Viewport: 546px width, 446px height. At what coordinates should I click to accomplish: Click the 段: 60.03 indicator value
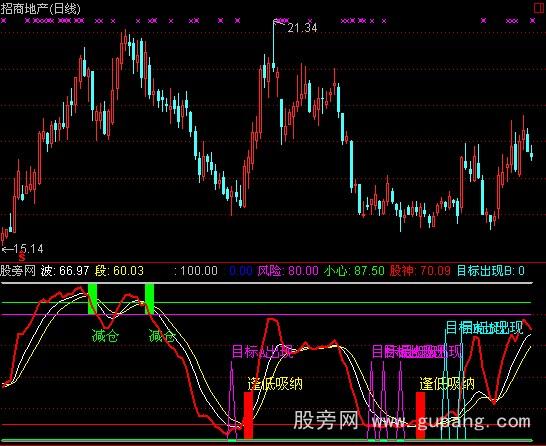click(119, 270)
